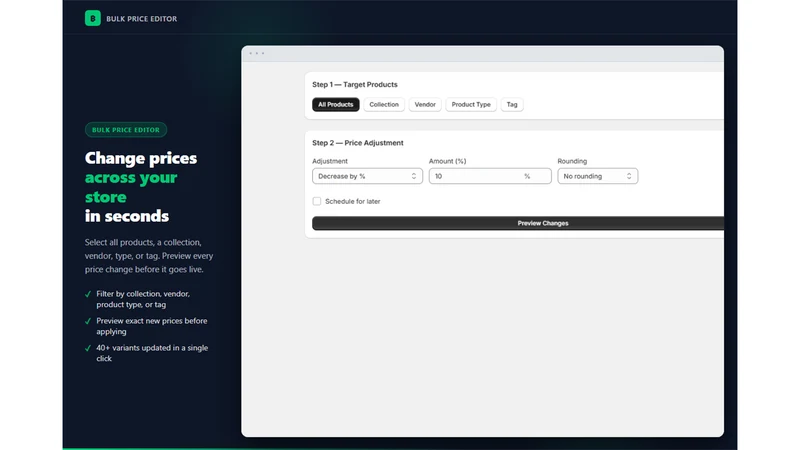Click the Adjustment field label
The height and width of the screenshot is (450, 800).
[330, 161]
